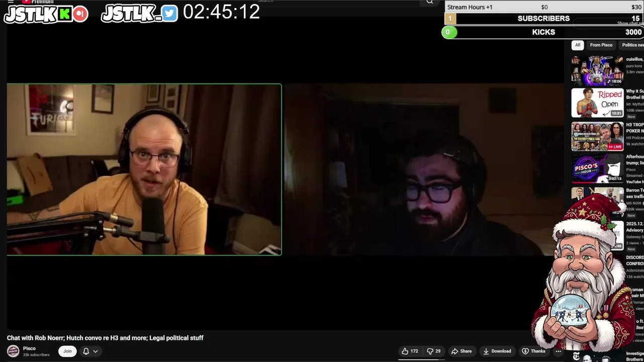Click the Thanks button
The width and height of the screenshot is (644, 362).
click(x=533, y=351)
